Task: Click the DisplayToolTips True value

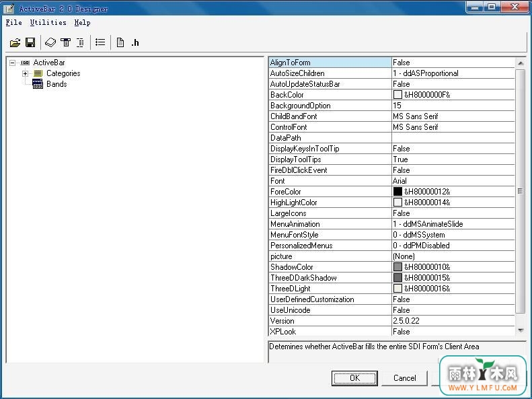Action: point(400,159)
